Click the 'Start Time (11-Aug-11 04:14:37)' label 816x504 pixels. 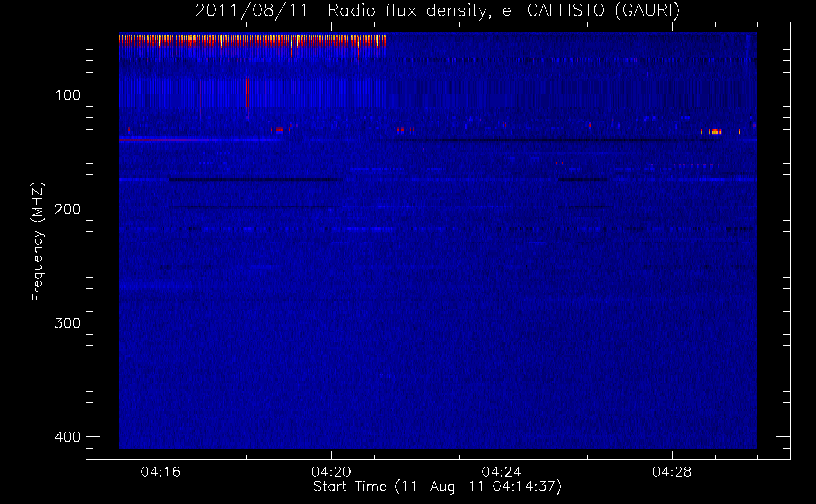437,487
